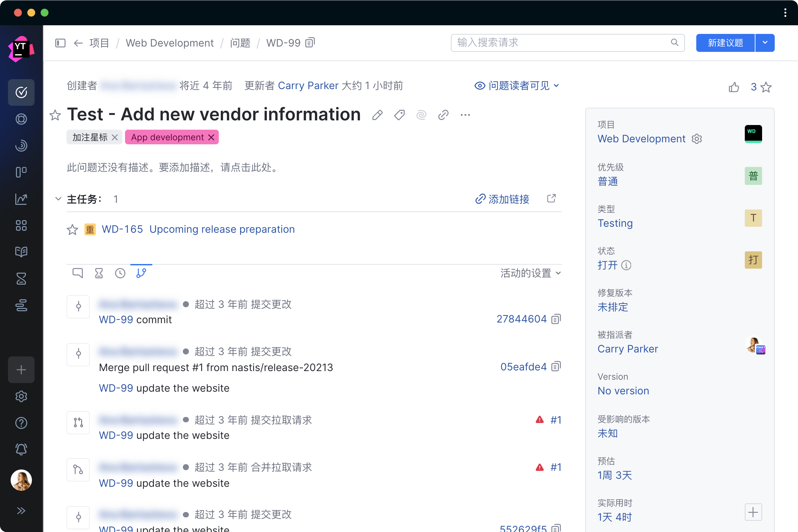The image size is (798, 532).
Task: Open the Knowledge Base book icon in sidebar
Action: [21, 252]
